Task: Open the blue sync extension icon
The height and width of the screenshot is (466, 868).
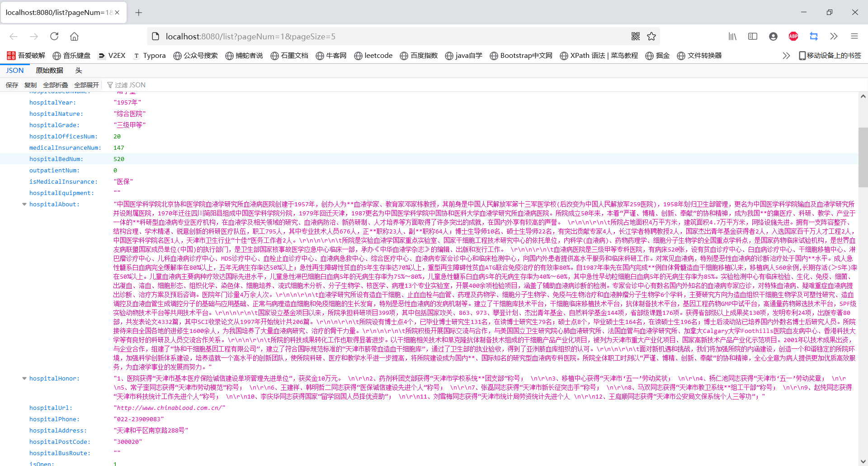Action: point(814,36)
